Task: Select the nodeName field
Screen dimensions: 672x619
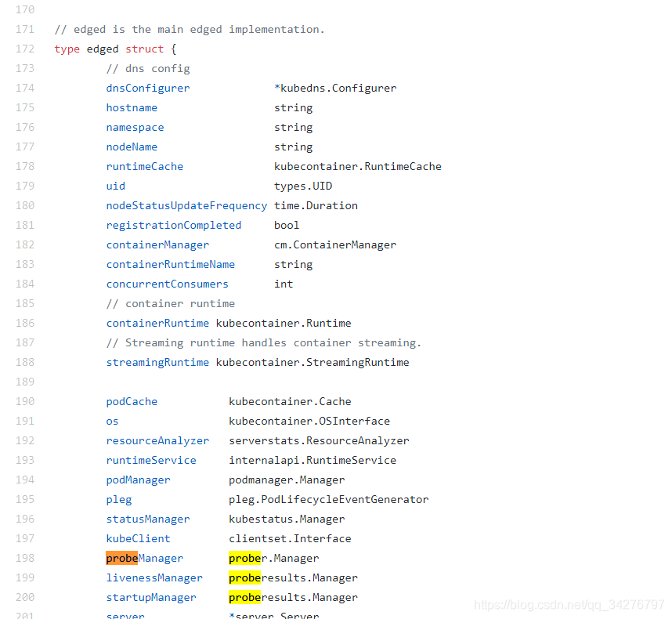Action: (x=132, y=147)
